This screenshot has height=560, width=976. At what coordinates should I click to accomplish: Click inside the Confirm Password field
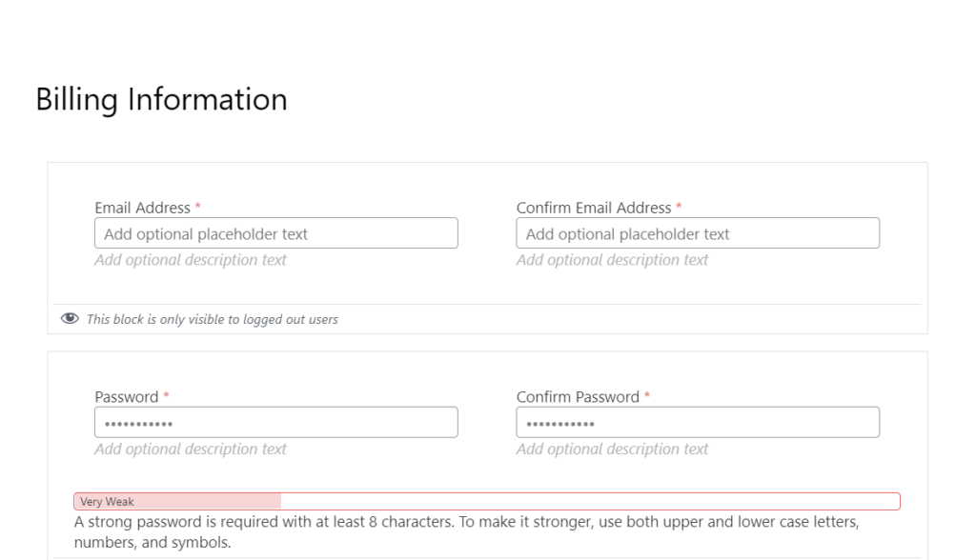698,423
